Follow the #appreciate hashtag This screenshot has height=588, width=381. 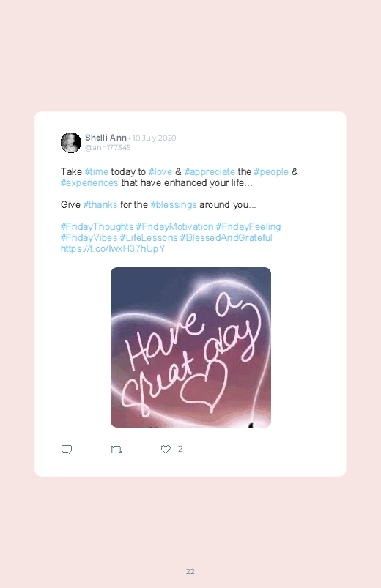(210, 172)
